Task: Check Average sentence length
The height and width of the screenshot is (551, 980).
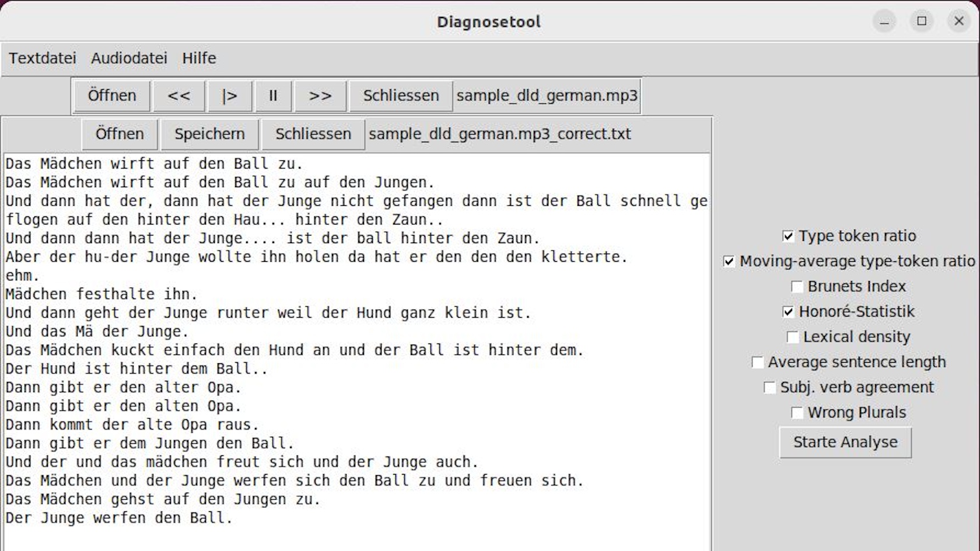Action: pyautogui.click(x=757, y=362)
